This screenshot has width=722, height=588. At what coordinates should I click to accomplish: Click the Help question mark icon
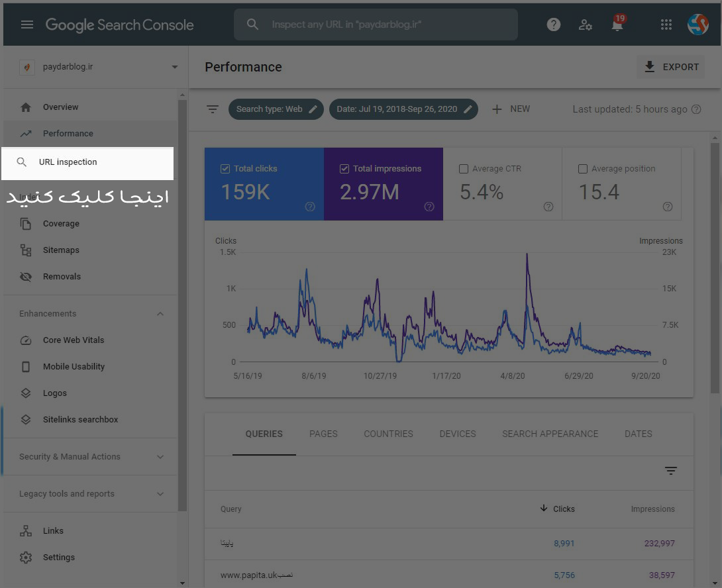[x=553, y=24]
